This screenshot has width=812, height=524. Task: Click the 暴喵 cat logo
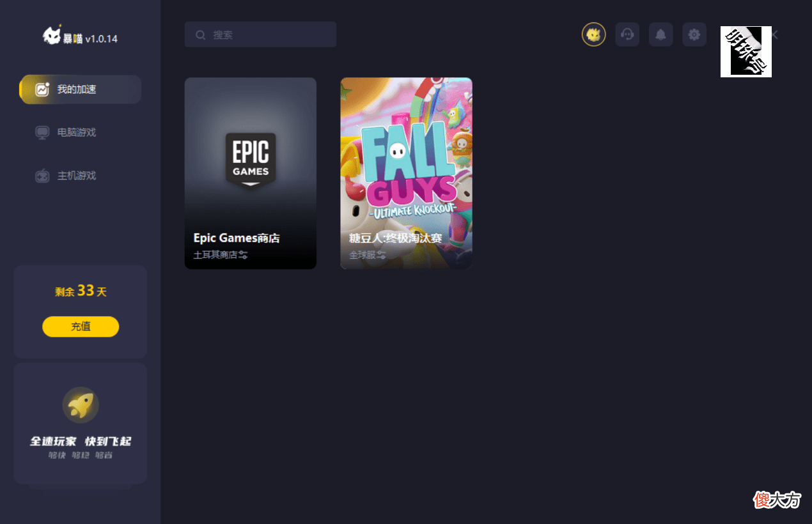52,36
